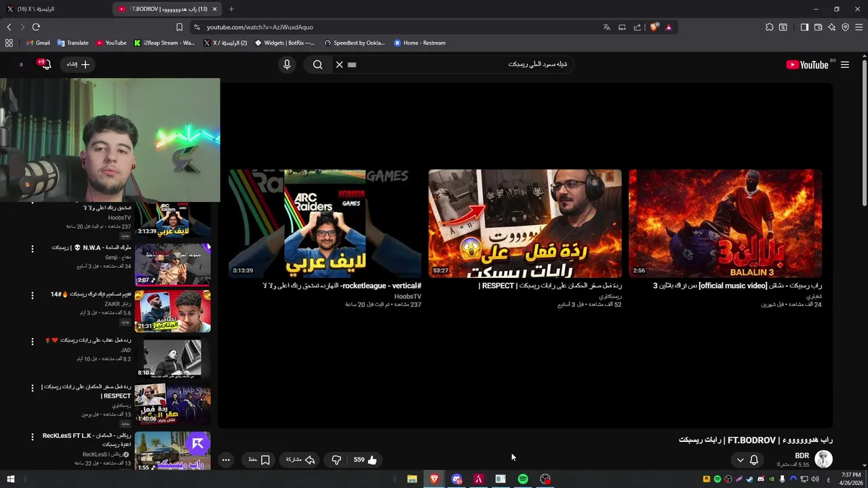Image resolution: width=868 pixels, height=488 pixels.
Task: Toggle the browser sidebar panel
Action: click(804, 27)
